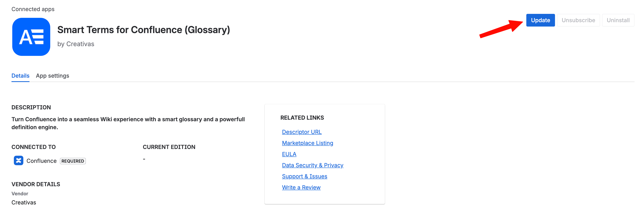Go back to Connected apps breadcrumb

pos(33,9)
